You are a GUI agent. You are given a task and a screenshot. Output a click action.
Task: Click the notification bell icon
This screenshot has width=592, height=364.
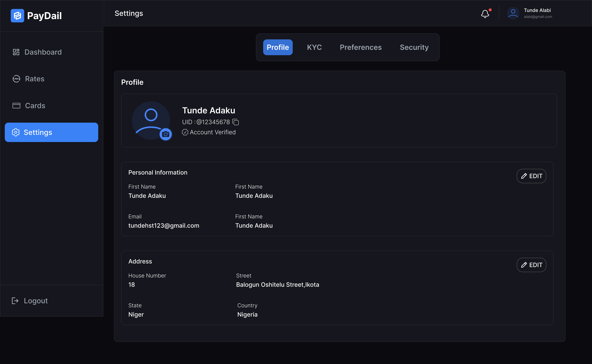(x=485, y=14)
